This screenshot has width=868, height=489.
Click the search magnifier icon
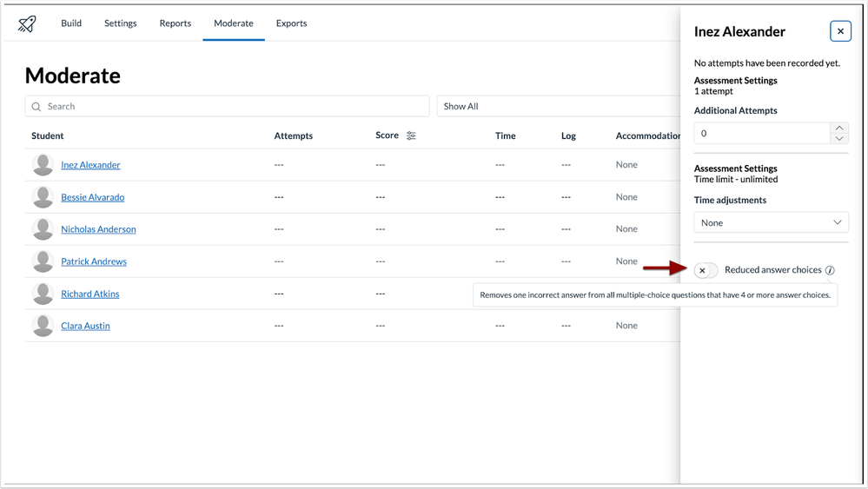36,107
